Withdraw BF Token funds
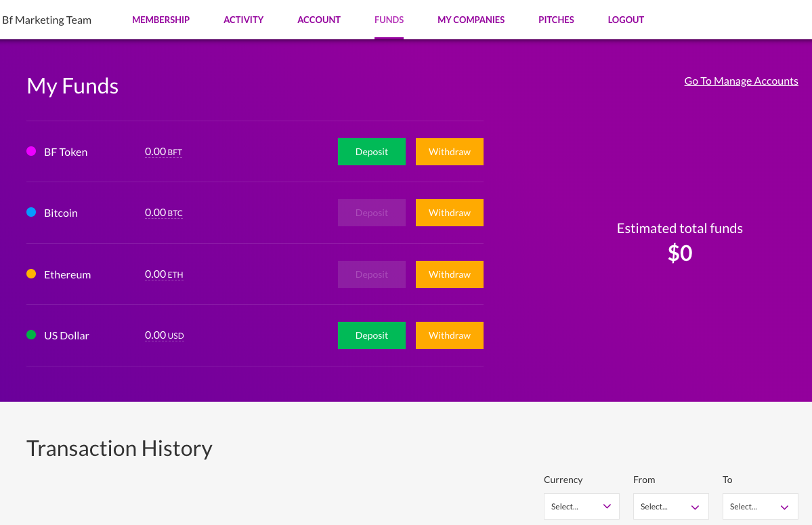 [x=450, y=152]
